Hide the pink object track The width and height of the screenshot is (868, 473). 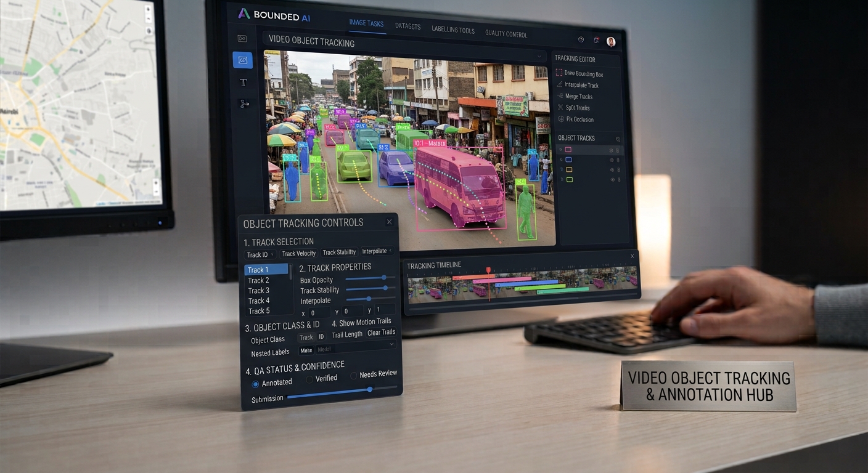[x=612, y=150]
